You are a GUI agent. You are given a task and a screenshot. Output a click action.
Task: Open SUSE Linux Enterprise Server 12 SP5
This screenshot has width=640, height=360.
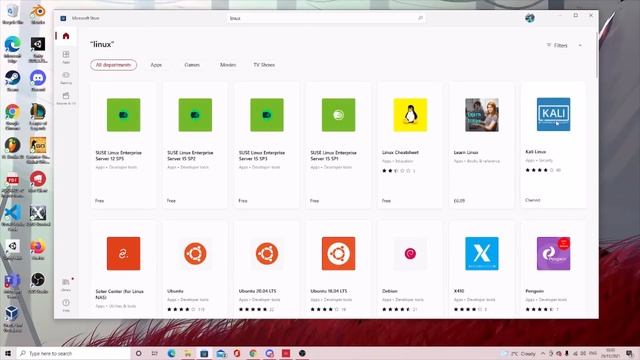click(123, 145)
